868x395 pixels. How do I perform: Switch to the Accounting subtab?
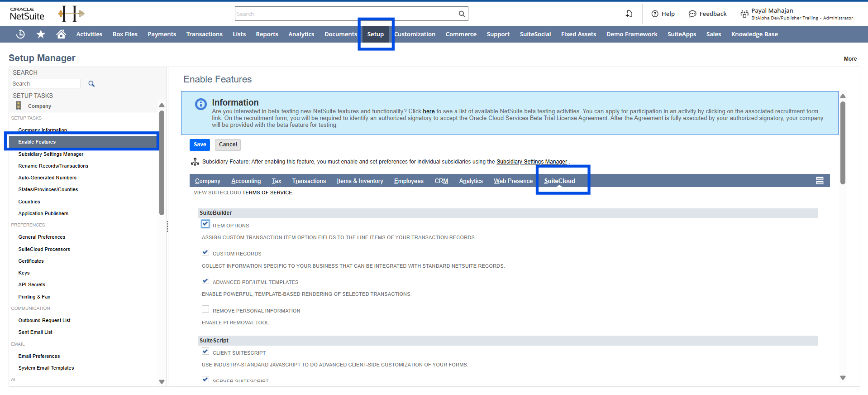[x=246, y=181]
